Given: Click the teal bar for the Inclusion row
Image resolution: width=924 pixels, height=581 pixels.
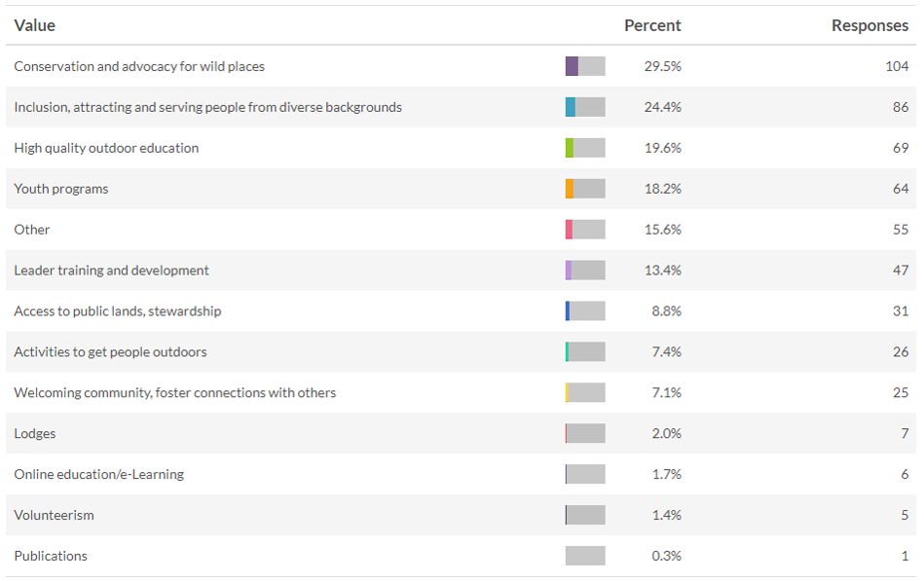Looking at the screenshot, I should point(571,107).
